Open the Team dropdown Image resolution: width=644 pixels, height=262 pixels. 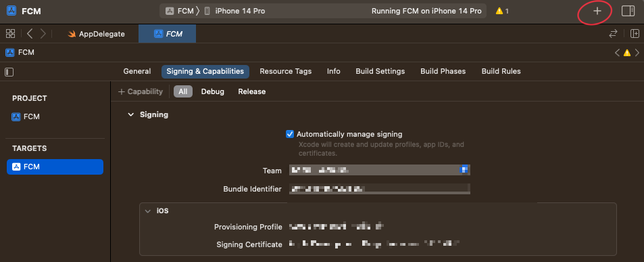pos(380,170)
